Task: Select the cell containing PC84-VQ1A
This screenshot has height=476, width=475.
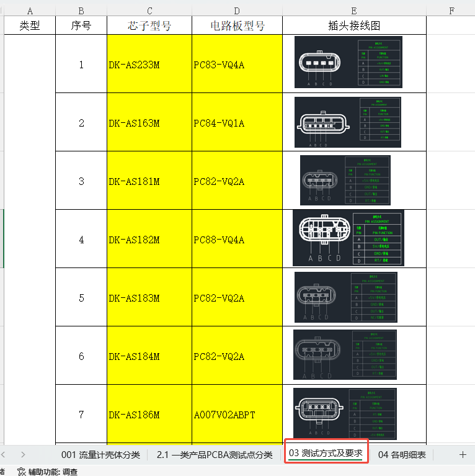Action: coord(237,123)
